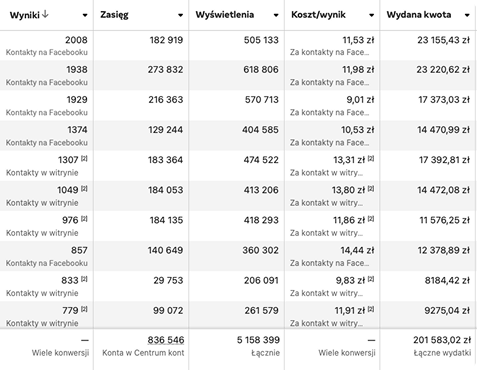Click the footnote marker beside 779 results
The height and width of the screenshot is (370, 477).
pyautogui.click(x=84, y=309)
